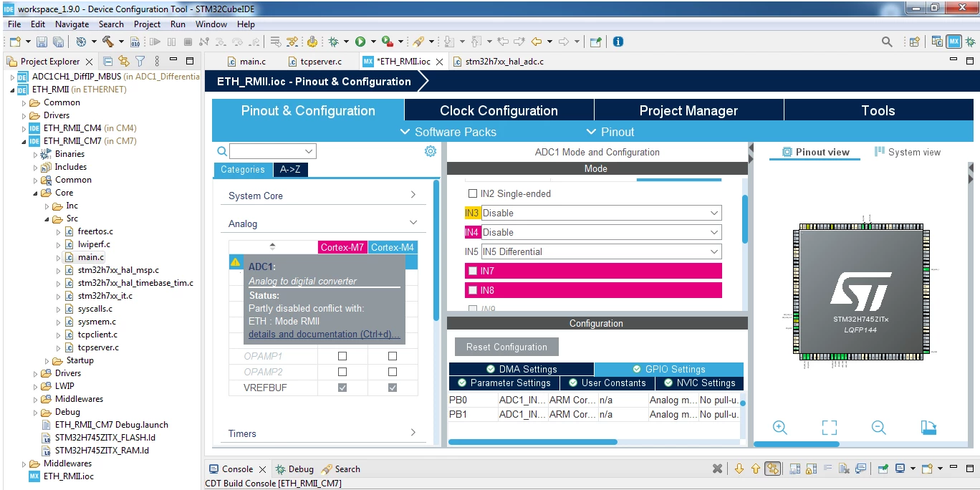
Task: Toggle VREFBUF Cortex-M7 checkbox
Action: pyautogui.click(x=342, y=388)
